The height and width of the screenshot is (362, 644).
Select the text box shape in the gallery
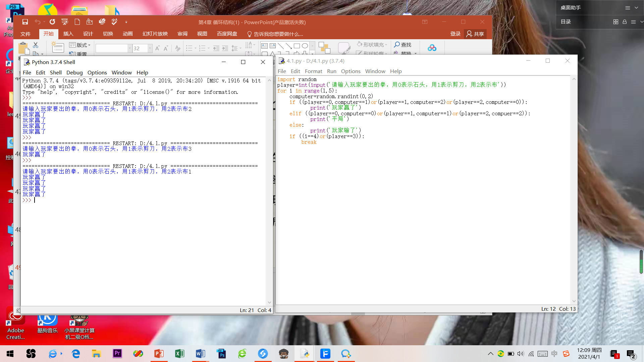[x=264, y=46]
